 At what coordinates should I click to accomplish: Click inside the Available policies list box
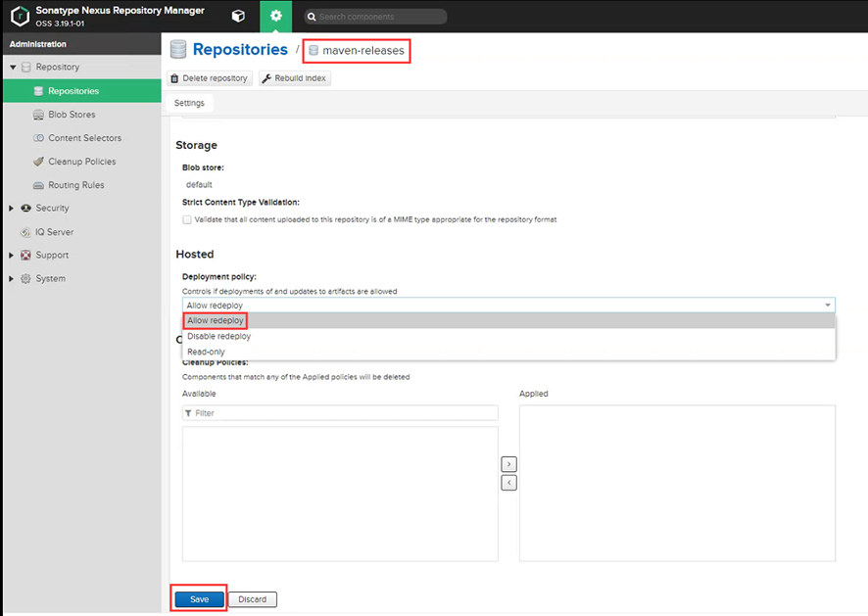pos(340,494)
